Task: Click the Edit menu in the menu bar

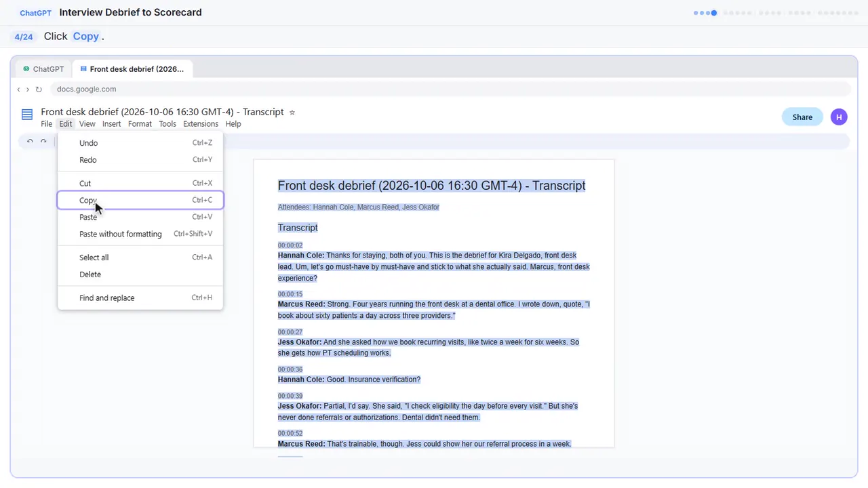Action: point(65,124)
